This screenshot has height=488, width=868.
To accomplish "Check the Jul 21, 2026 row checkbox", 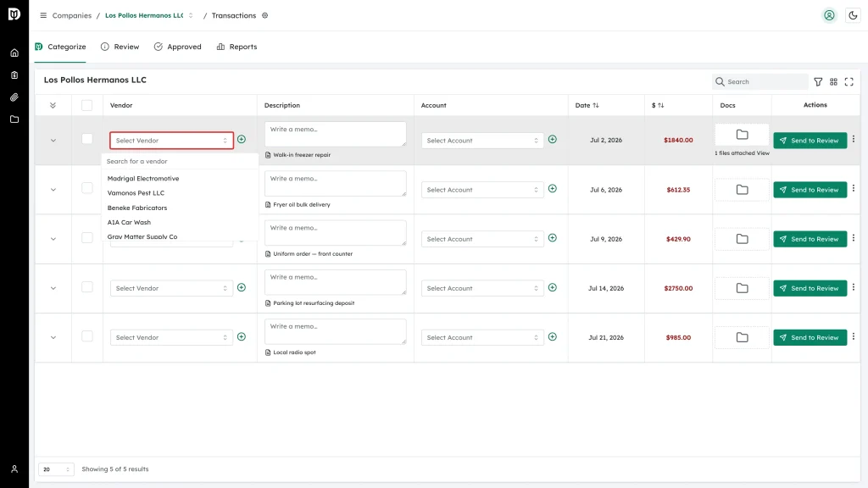I will (x=87, y=335).
